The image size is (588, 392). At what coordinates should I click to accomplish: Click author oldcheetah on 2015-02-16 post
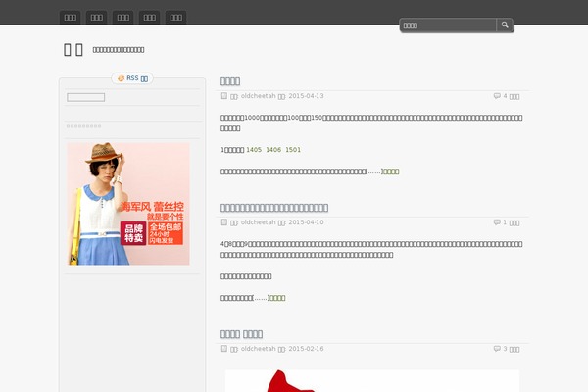click(259, 349)
